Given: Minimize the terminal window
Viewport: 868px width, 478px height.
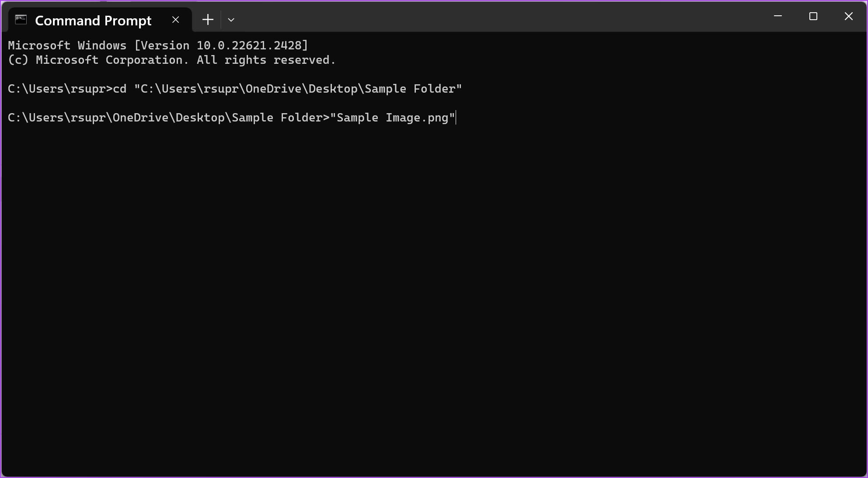Looking at the screenshot, I should pos(778,16).
